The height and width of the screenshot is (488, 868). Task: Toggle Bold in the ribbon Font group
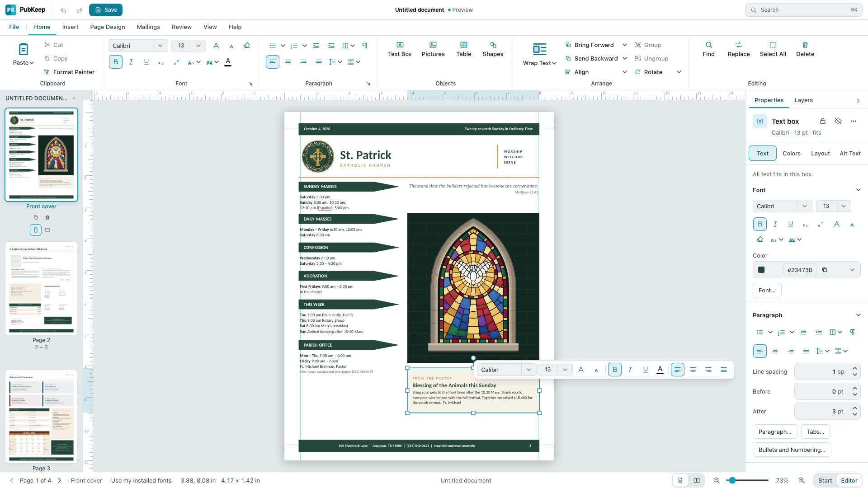point(116,62)
